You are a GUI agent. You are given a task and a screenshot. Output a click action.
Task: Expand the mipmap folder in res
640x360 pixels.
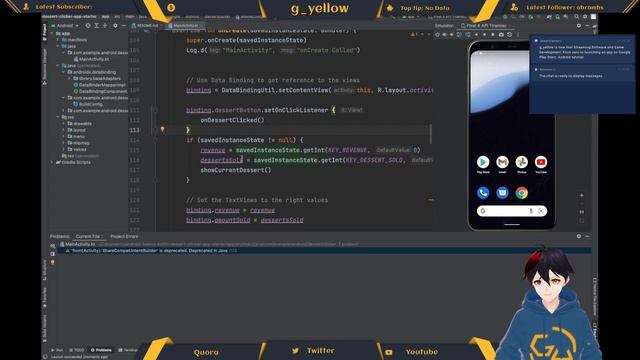(64, 143)
